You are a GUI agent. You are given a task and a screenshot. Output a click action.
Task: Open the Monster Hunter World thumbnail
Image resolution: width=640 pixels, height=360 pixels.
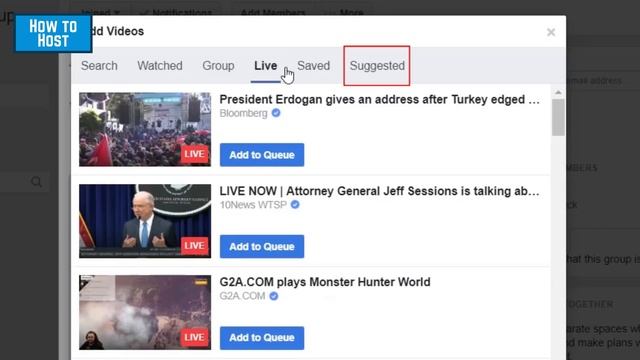[x=145, y=312]
